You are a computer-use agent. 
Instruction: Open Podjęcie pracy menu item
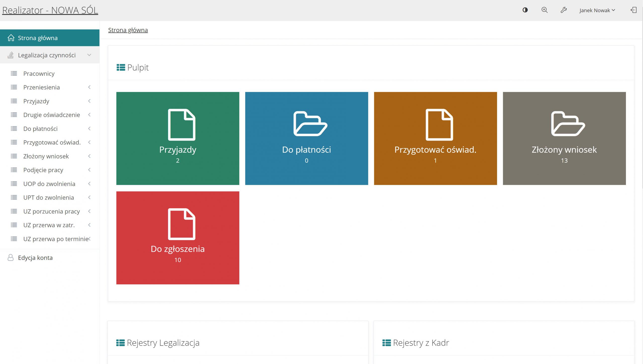(43, 170)
